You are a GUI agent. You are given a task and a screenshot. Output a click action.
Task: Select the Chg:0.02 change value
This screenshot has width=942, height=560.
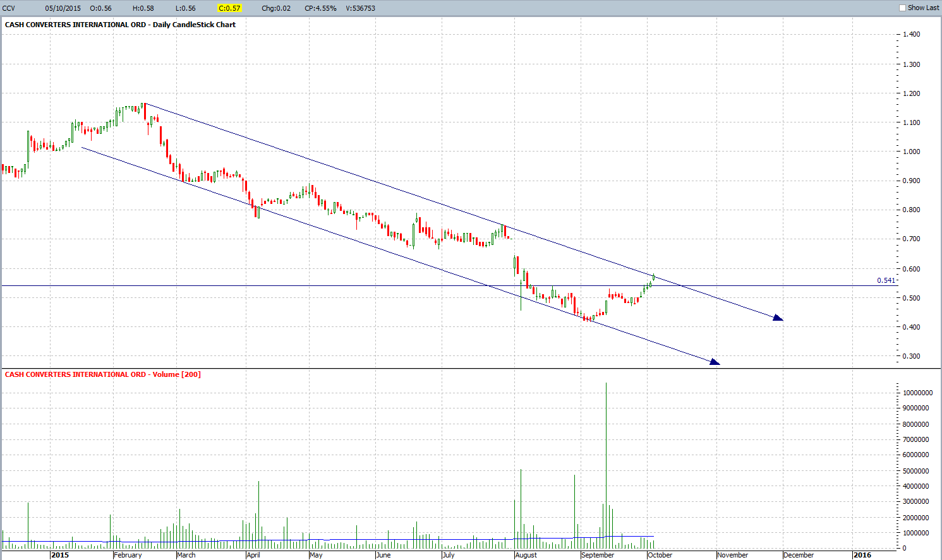(x=276, y=8)
